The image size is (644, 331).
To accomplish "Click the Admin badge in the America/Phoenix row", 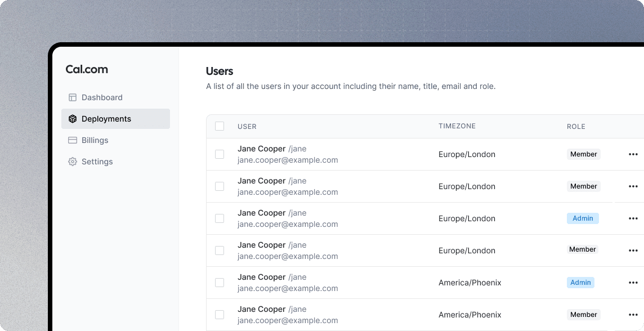I will (580, 283).
